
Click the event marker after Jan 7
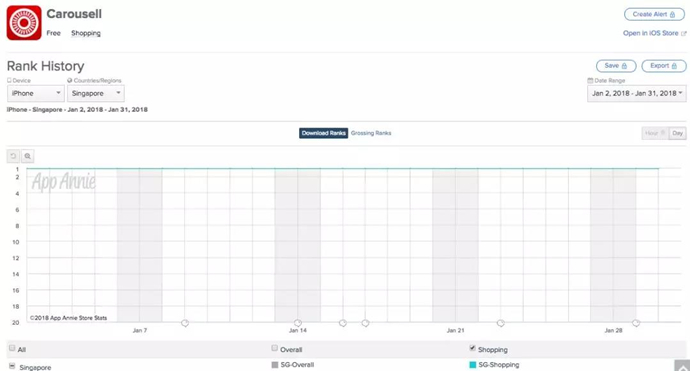click(x=185, y=323)
